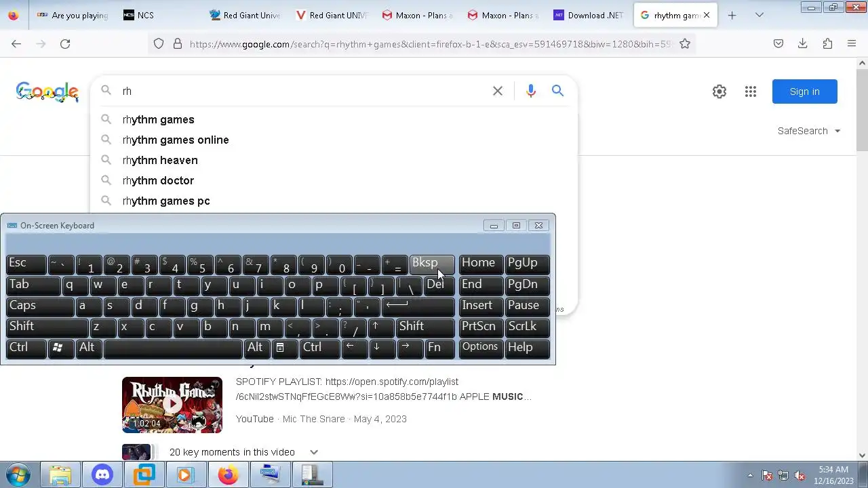Toggle left Alt key on On-Screen Keyboard
The image size is (868, 488).
coord(90,348)
